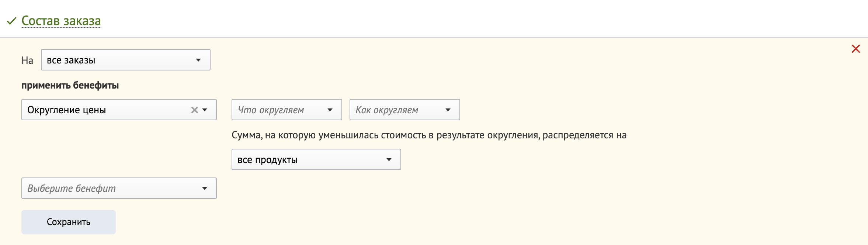Click the dropdown arrow of Как округляем
Screen dimensions: 868x245
448,110
